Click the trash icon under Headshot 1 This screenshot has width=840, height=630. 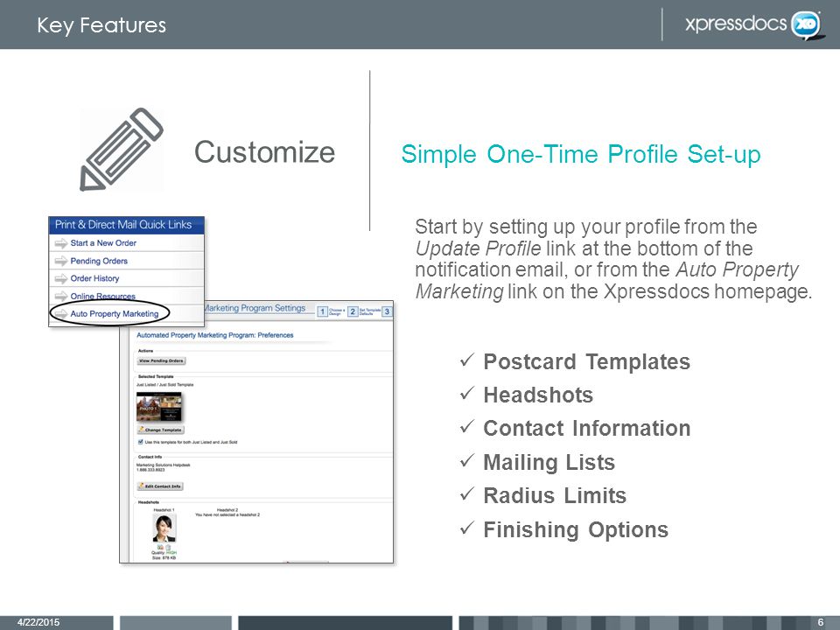tap(168, 548)
